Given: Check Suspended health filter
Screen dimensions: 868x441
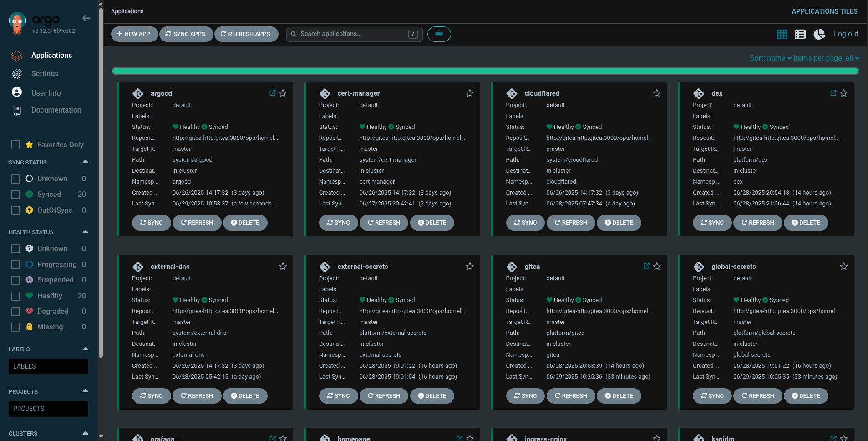Looking at the screenshot, I should [x=15, y=280].
